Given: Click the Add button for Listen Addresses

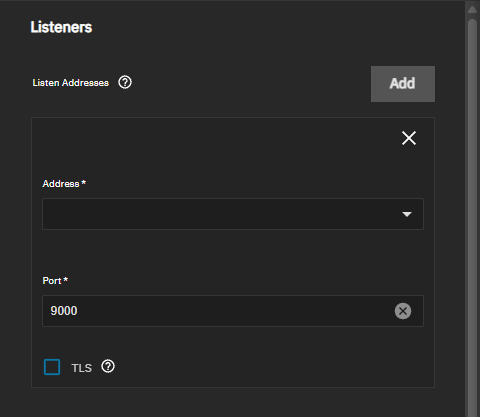Looking at the screenshot, I should tap(403, 84).
